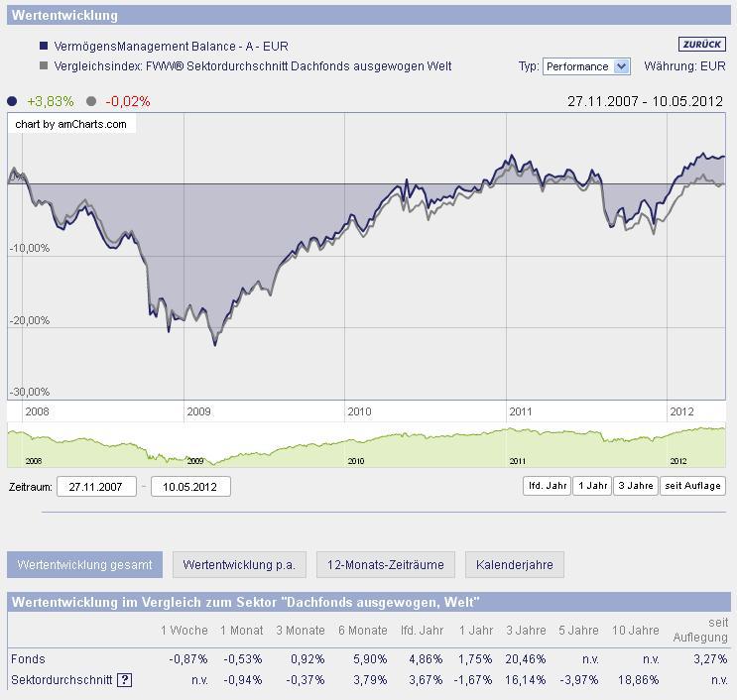737x700 pixels.
Task: Open the Typ Performance dropdown arrow
Action: point(621,66)
